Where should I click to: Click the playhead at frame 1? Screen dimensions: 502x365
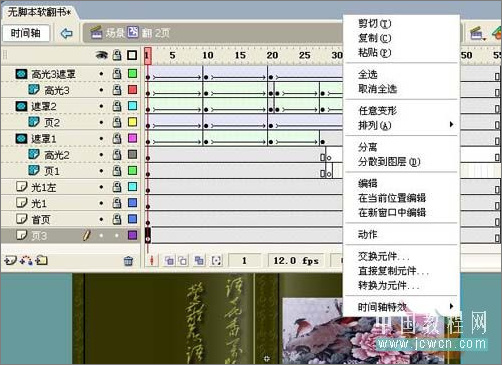tap(148, 56)
